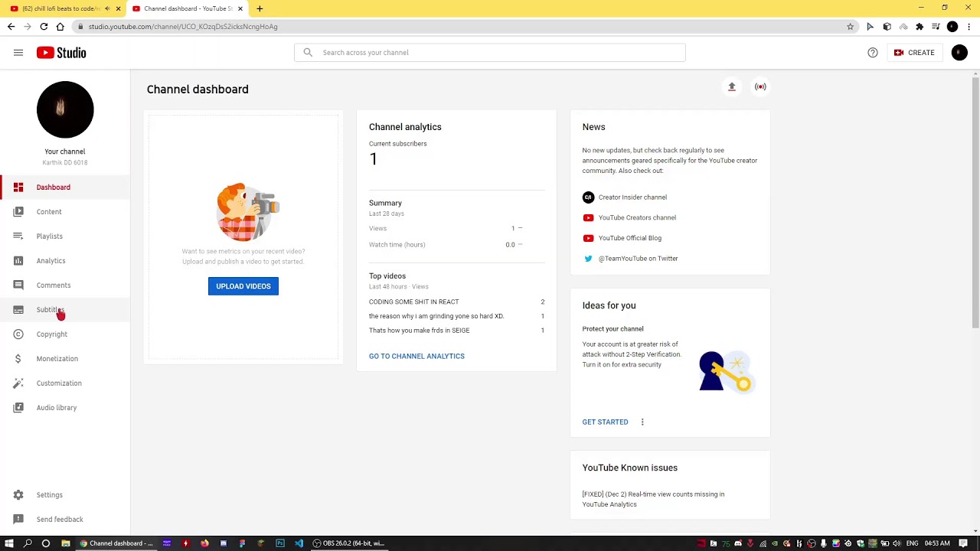Click the Go live broadcast icon
This screenshot has height=551, width=980.
coord(760,86)
